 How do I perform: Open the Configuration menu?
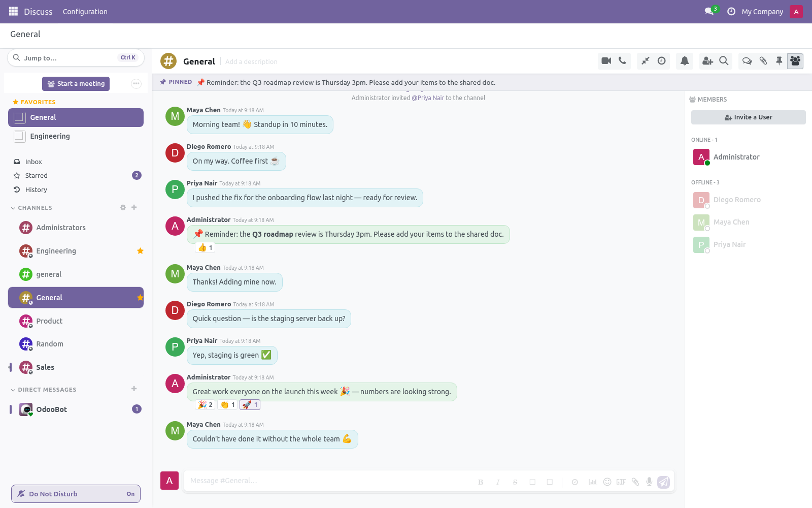pyautogui.click(x=85, y=12)
